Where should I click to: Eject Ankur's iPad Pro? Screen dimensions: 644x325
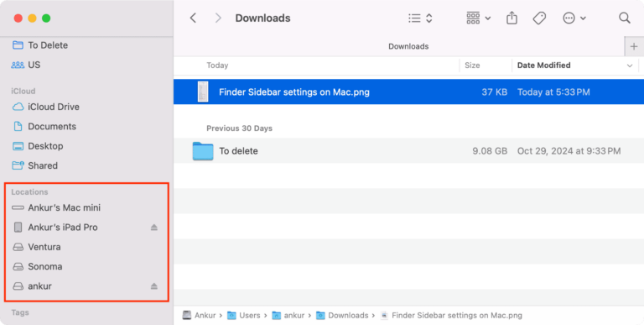(154, 227)
